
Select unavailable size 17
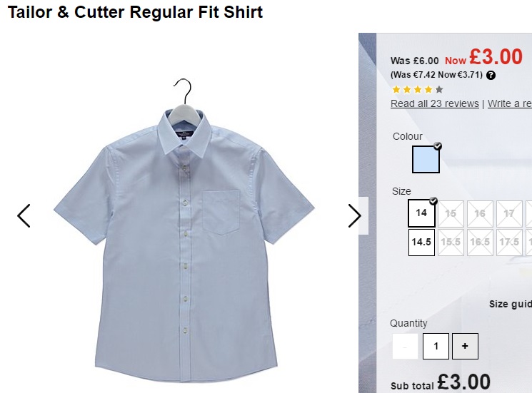point(509,213)
